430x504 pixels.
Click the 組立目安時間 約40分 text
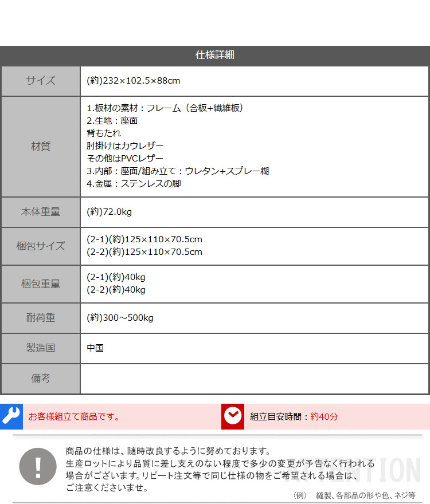point(294,416)
